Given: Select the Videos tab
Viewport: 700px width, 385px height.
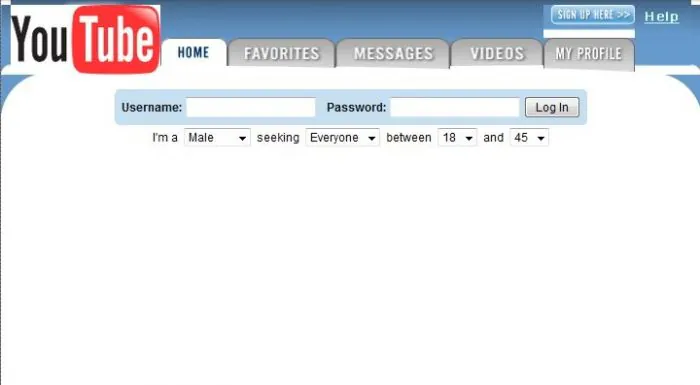Looking at the screenshot, I should (497, 53).
